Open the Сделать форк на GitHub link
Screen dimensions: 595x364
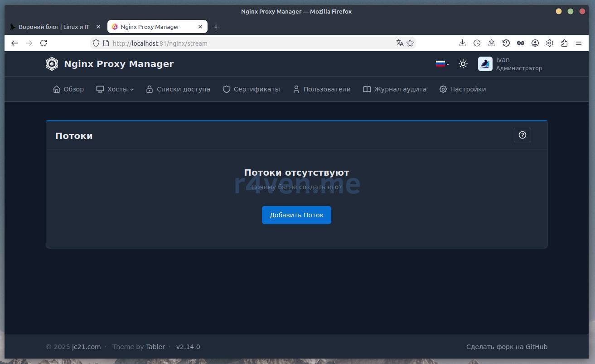coord(507,347)
